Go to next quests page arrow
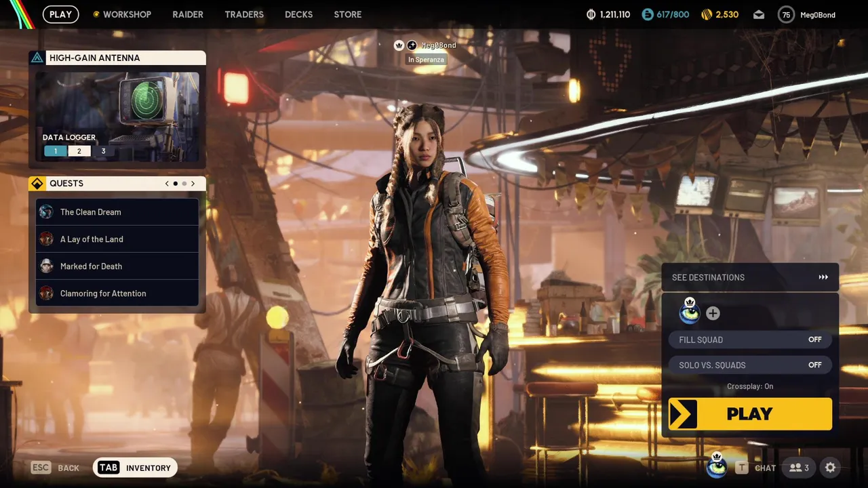 pos(193,184)
